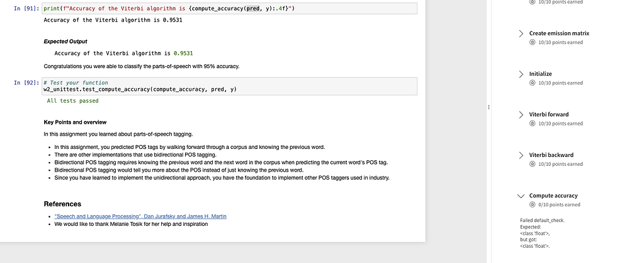Expand the Initialize grading section
Viewport: 644px width, 263px height.
[x=521, y=74]
